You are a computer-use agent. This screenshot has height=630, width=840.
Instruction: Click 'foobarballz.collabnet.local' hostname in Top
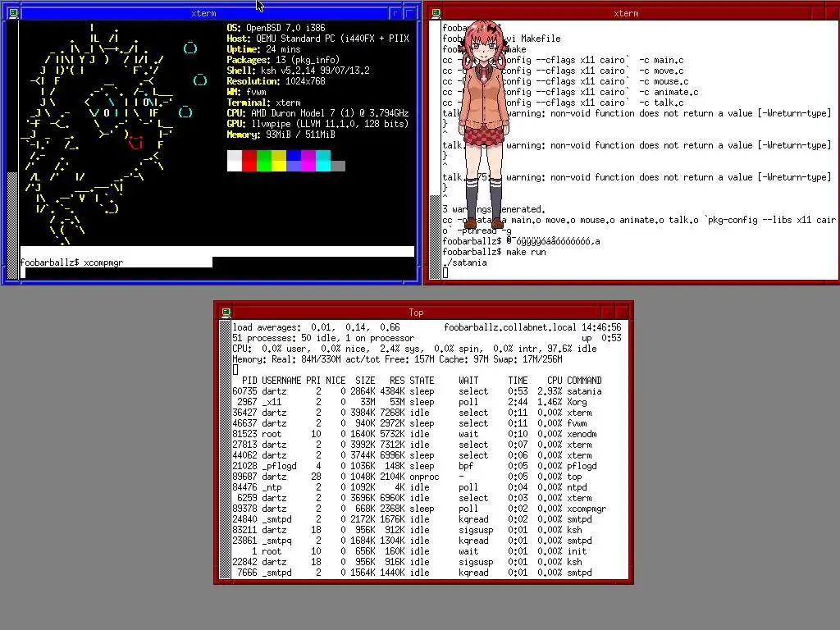[x=510, y=327]
